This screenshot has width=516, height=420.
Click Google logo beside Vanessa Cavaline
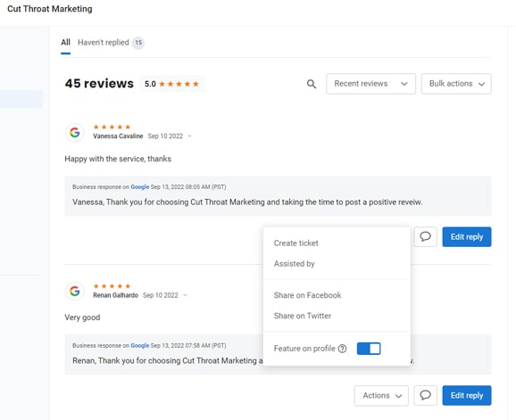pyautogui.click(x=75, y=133)
